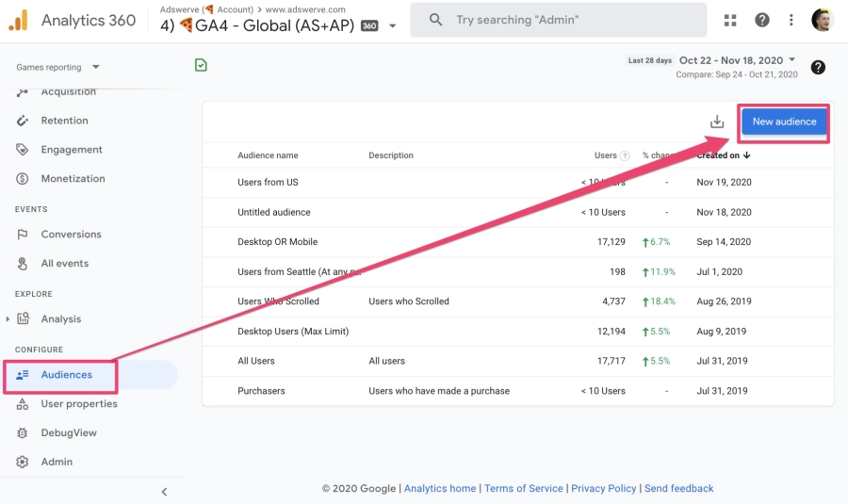Open the Untitled audience row

[273, 212]
